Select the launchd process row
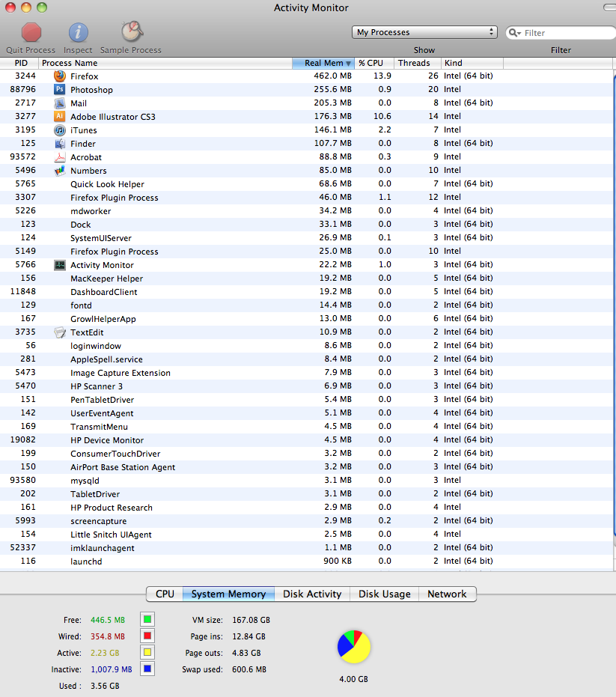The height and width of the screenshot is (697, 616). (x=307, y=561)
